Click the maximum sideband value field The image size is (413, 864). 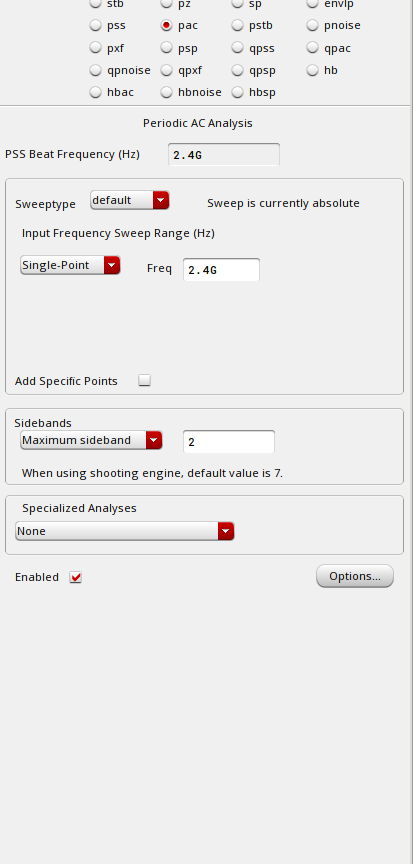229,442
